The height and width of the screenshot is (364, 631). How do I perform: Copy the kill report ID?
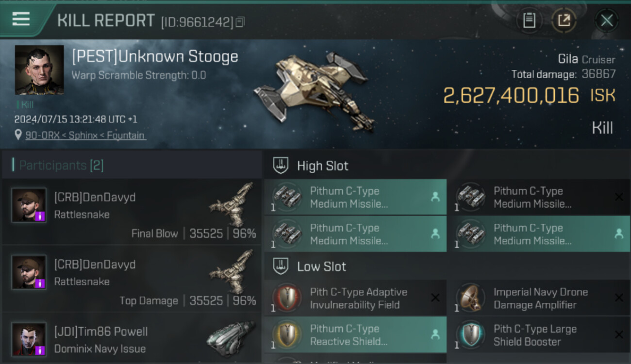[x=240, y=22]
